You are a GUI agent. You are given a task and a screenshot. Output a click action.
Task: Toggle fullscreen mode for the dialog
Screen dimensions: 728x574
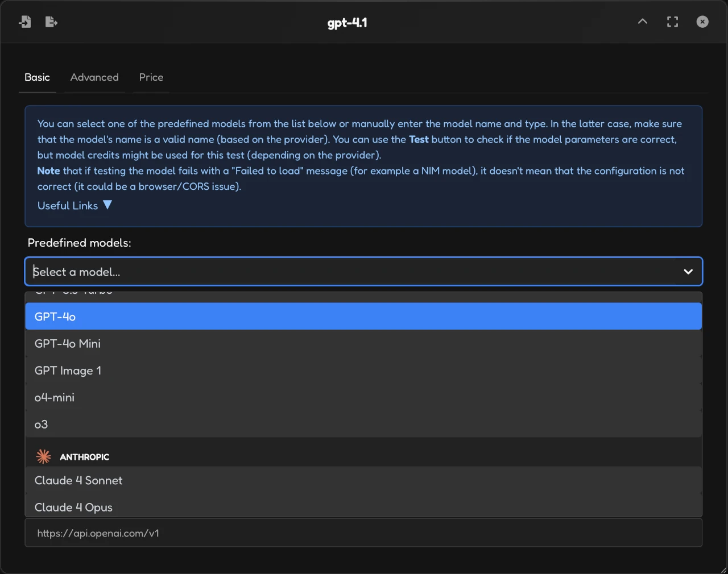tap(672, 22)
